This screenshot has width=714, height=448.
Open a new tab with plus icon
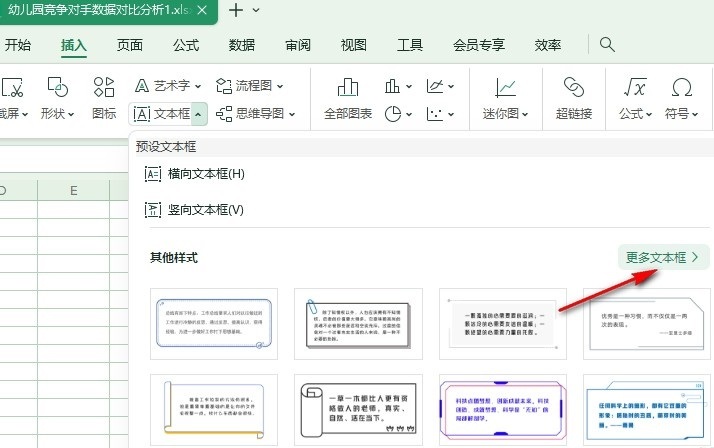coord(236,10)
